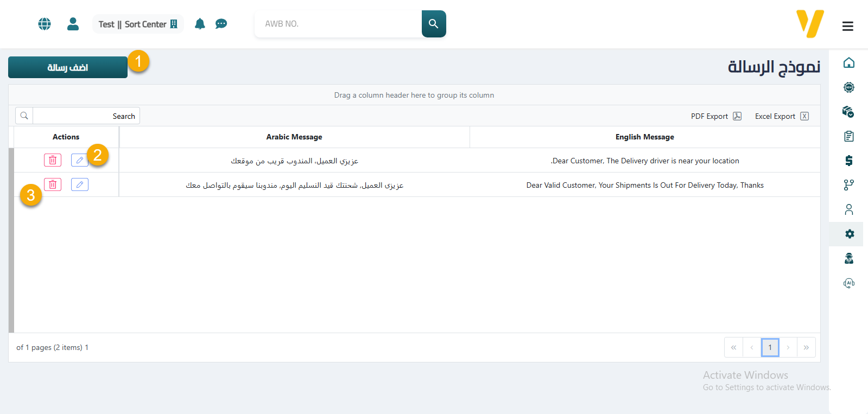Go to the first page of the pager
This screenshot has height=414, width=868.
click(x=733, y=347)
